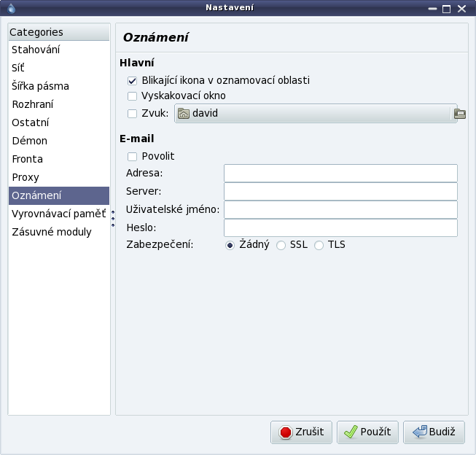This screenshot has height=455, width=476.
Task: Click the home folder icon next to david
Action: coord(184,114)
